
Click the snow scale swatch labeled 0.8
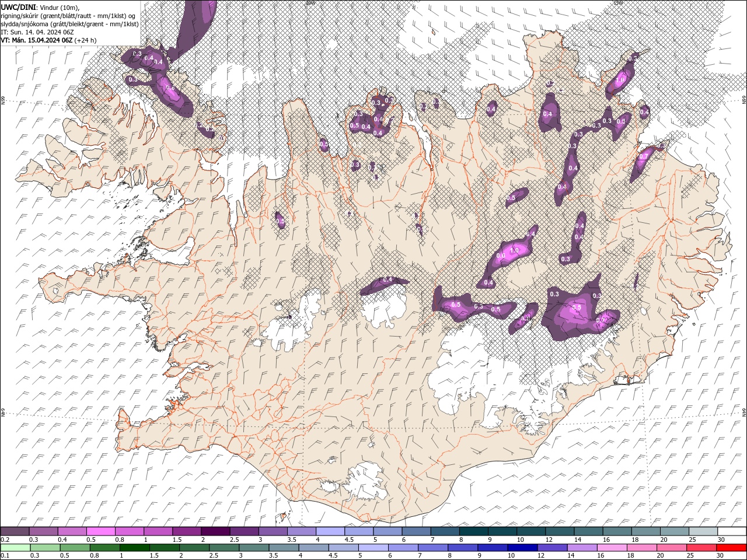pyautogui.click(x=129, y=531)
